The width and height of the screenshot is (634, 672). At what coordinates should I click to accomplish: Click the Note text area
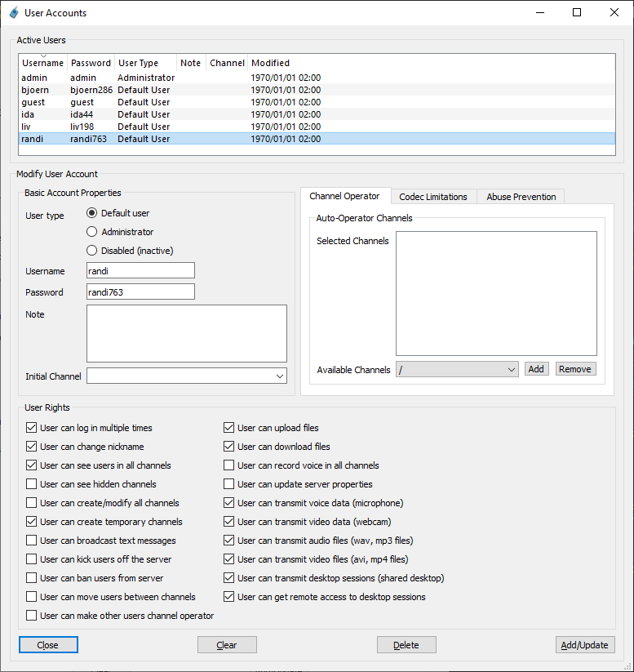click(186, 333)
